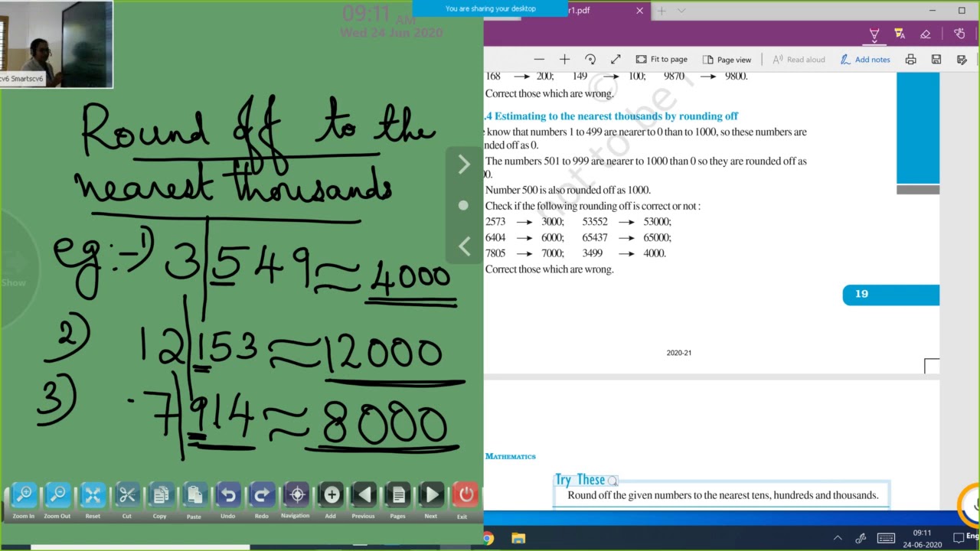980x551 pixels.
Task: Click the 2020-21 footer text
Action: pyautogui.click(x=678, y=353)
